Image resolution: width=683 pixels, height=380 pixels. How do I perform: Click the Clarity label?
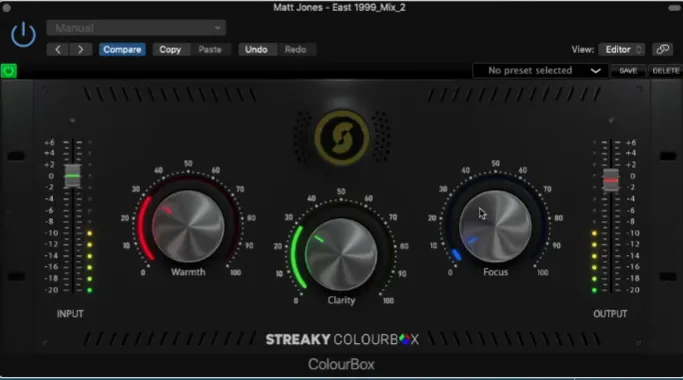coord(342,300)
